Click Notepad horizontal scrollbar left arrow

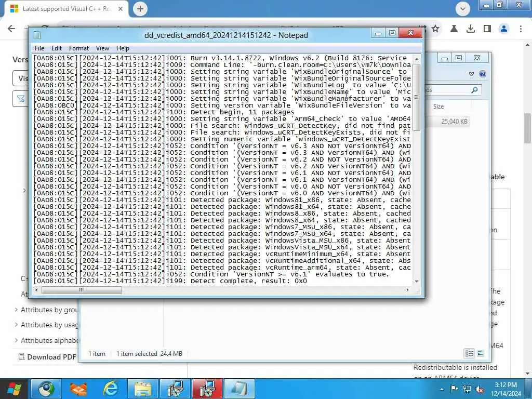click(x=37, y=290)
